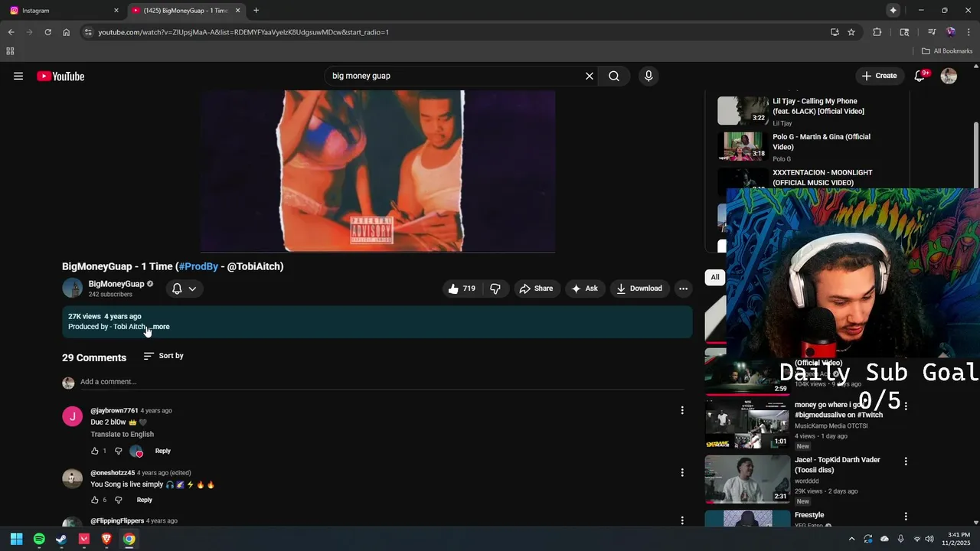Open the volume control in system tray
This screenshot has height=551, width=980.
tap(929, 539)
